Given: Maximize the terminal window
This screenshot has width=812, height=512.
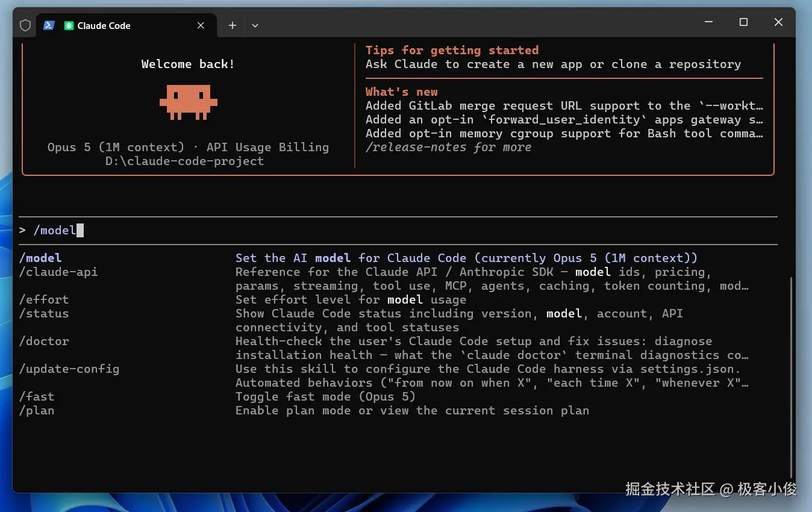Looking at the screenshot, I should click(743, 22).
